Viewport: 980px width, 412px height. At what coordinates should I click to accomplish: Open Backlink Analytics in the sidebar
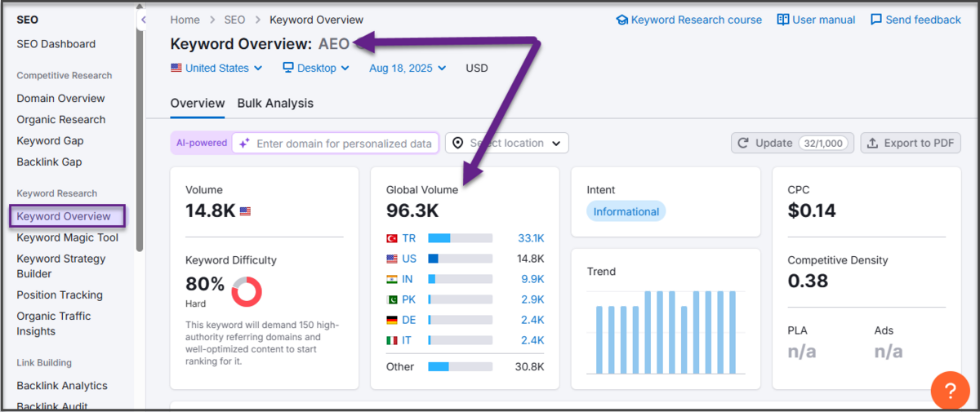click(x=62, y=385)
